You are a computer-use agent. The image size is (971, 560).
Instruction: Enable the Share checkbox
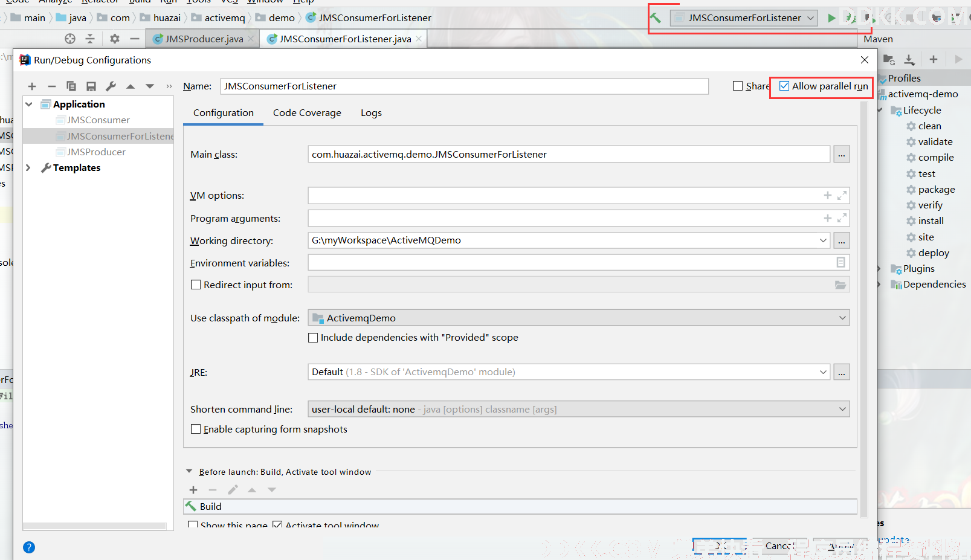pos(738,86)
